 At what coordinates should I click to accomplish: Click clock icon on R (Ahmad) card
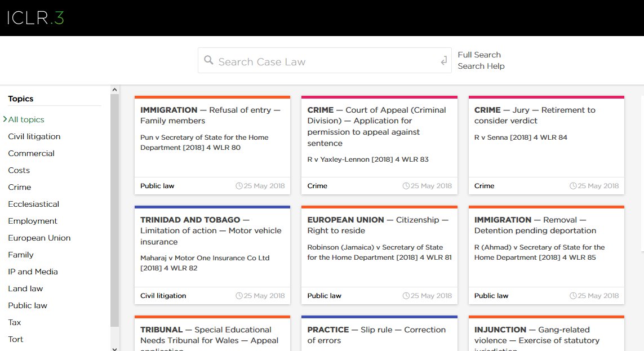(x=574, y=296)
